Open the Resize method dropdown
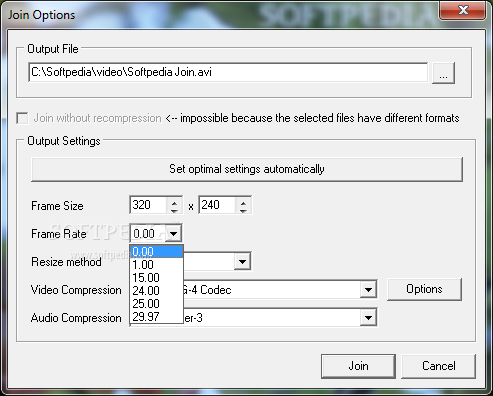The height and width of the screenshot is (396, 493). click(x=242, y=262)
